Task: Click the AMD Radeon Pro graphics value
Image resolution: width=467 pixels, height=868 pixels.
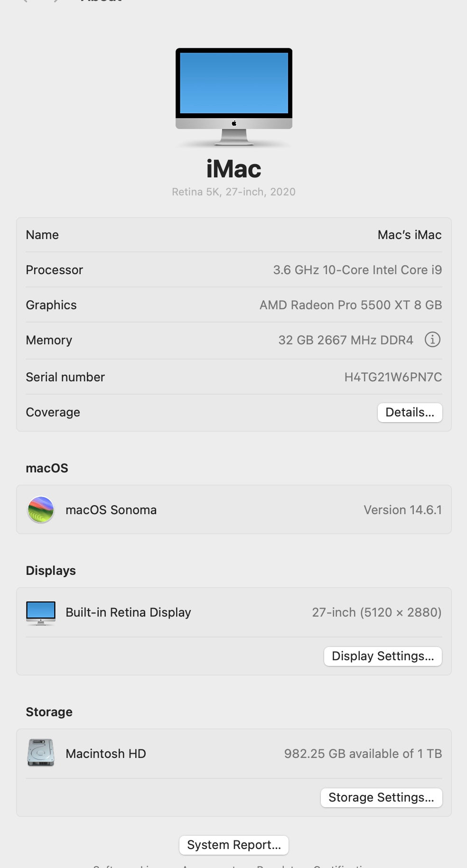Action: (x=350, y=305)
